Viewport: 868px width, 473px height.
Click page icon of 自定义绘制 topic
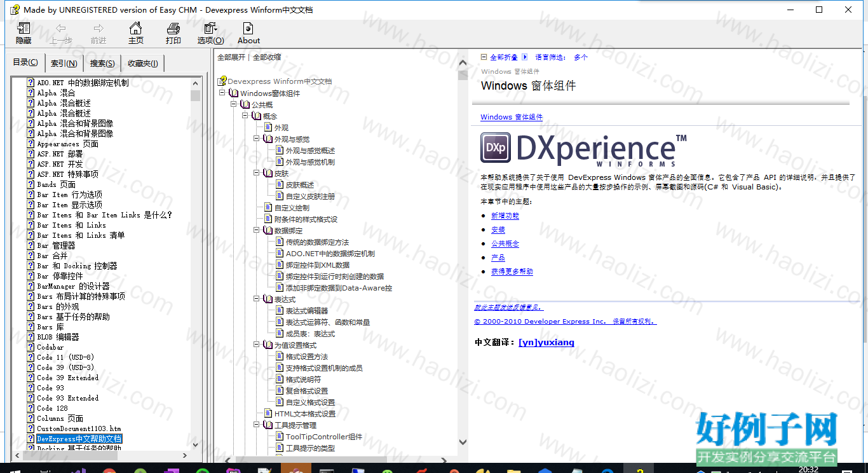[x=268, y=208]
